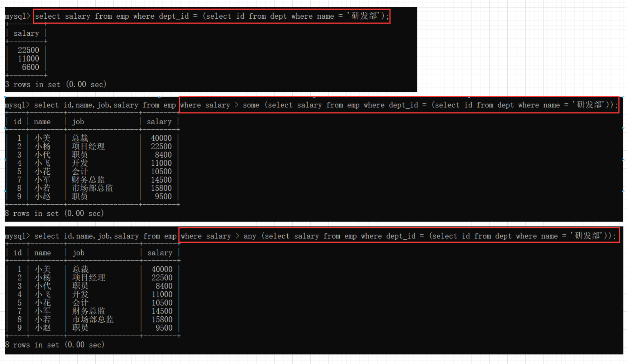Click the name 小杨 in the 'some' query result
Viewport: 627px width, 364px height.
coord(42,146)
